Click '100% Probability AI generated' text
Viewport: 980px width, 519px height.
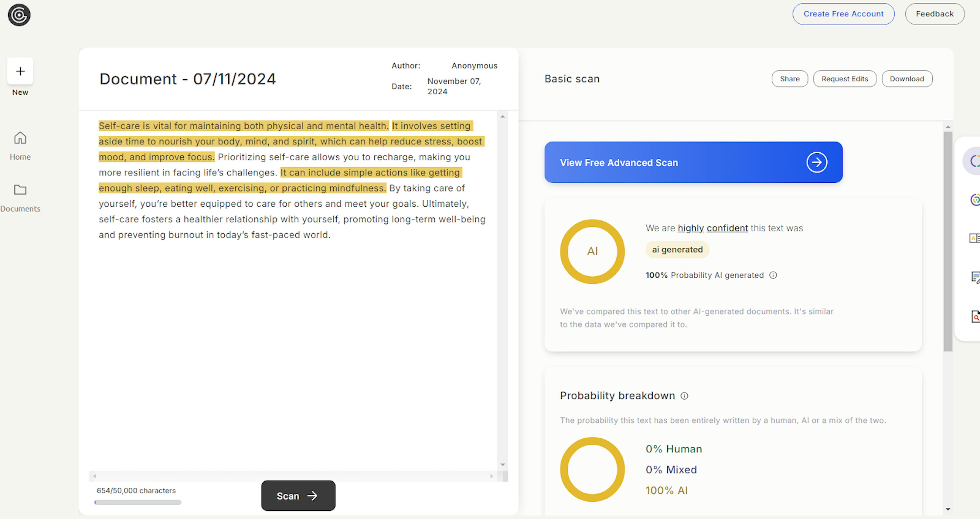coord(705,275)
